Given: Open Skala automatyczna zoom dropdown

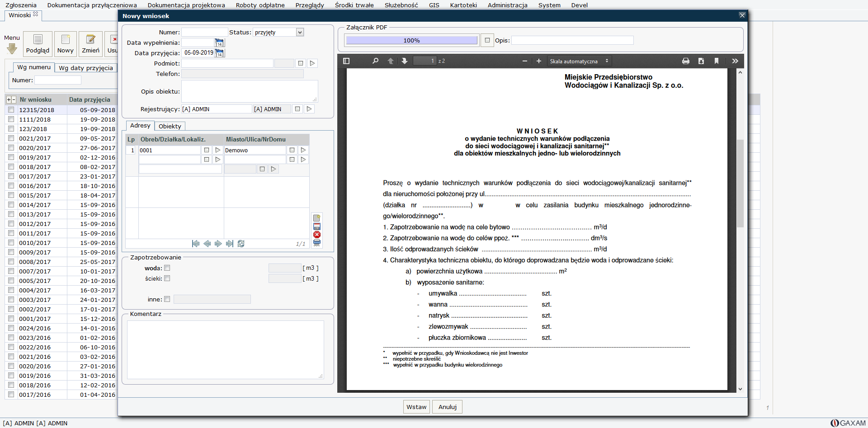Looking at the screenshot, I should [579, 61].
